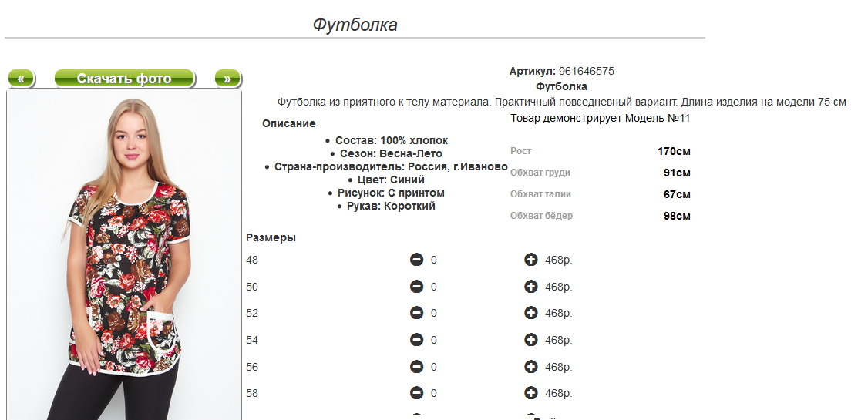Increase quantity for size 56
868x420 pixels.
[531, 367]
